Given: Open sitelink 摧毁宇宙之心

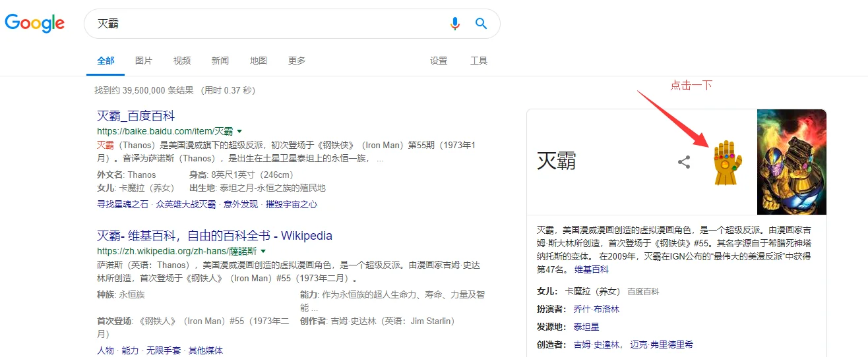Looking at the screenshot, I should (x=292, y=204).
